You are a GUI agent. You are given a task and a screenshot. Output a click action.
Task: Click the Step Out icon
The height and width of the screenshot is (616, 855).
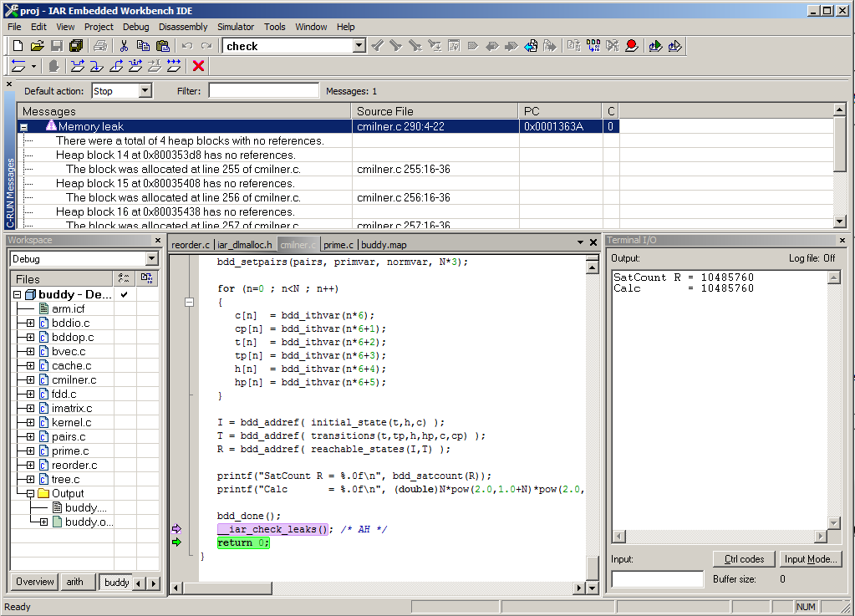[x=115, y=66]
